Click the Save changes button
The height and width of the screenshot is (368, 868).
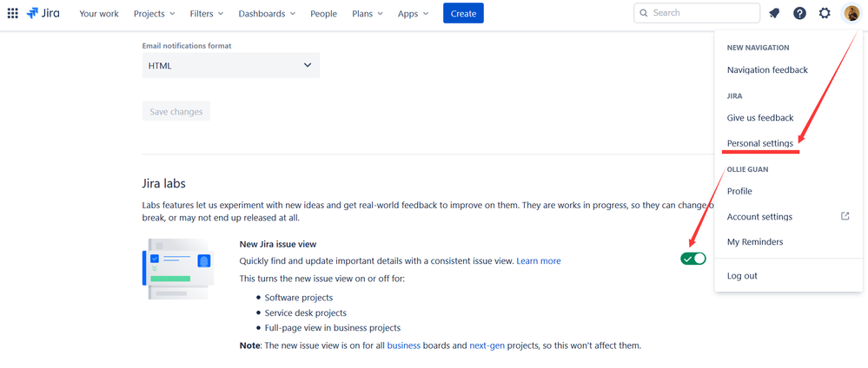click(176, 111)
